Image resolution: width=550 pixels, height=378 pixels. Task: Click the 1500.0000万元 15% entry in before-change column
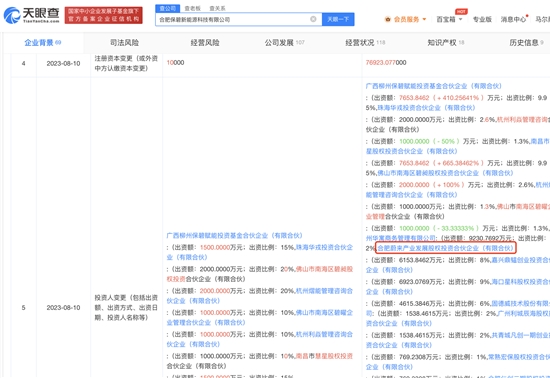coord(230,247)
